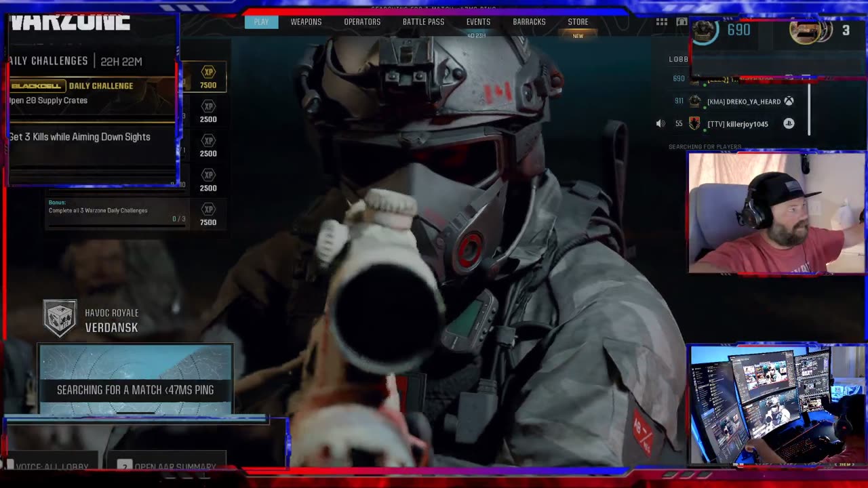The image size is (868, 488).
Task: Switch to the Barracks tab
Action: pos(529,22)
